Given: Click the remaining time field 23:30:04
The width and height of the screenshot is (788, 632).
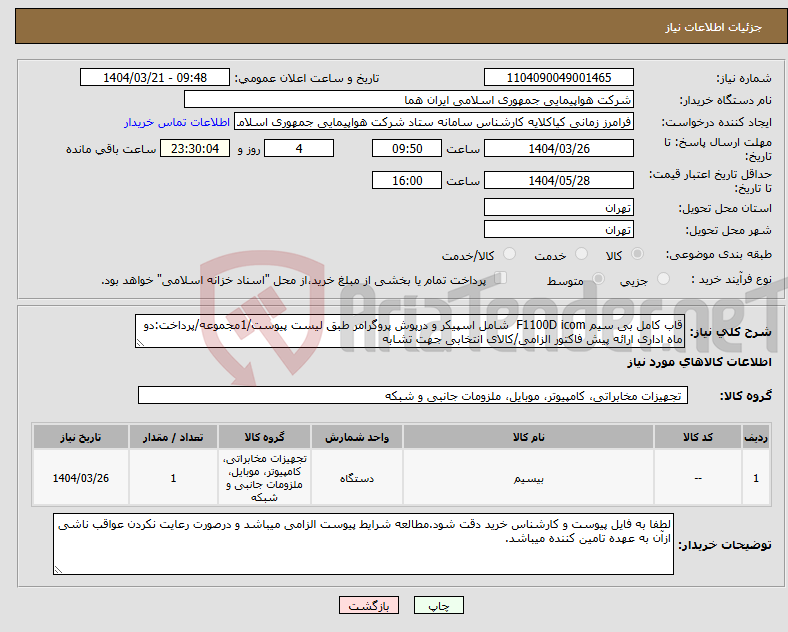Looking at the screenshot, I should [x=195, y=148].
